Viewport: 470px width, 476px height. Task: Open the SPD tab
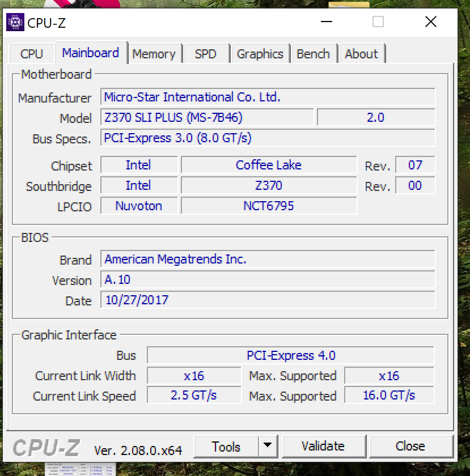pos(206,54)
